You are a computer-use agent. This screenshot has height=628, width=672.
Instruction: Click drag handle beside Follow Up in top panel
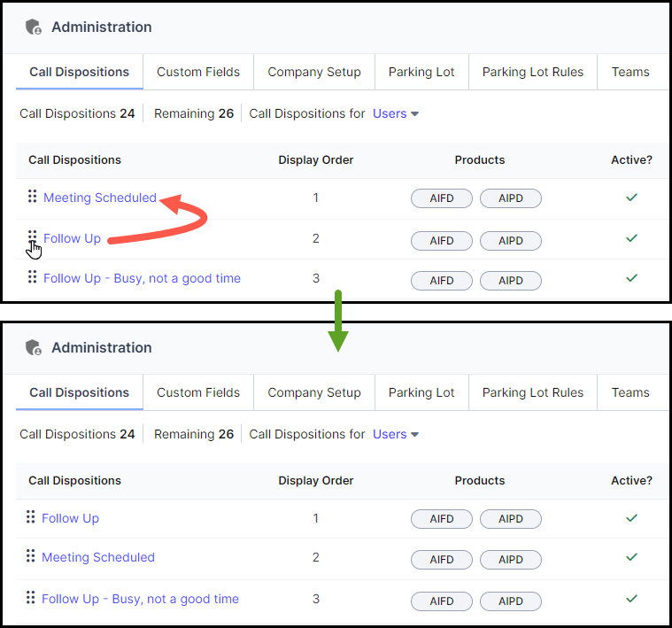[x=32, y=236]
